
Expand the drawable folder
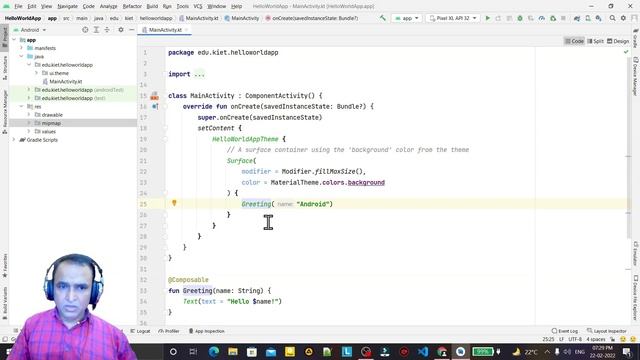(29, 115)
